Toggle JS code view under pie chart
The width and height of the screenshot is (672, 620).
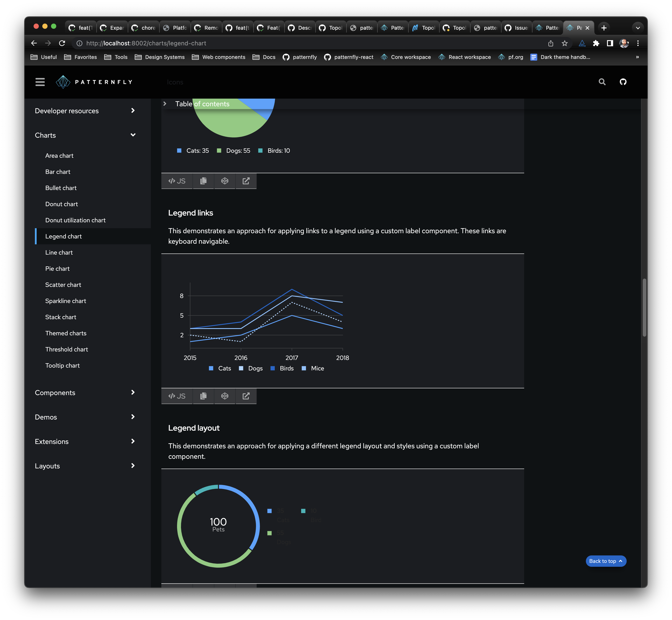177,181
